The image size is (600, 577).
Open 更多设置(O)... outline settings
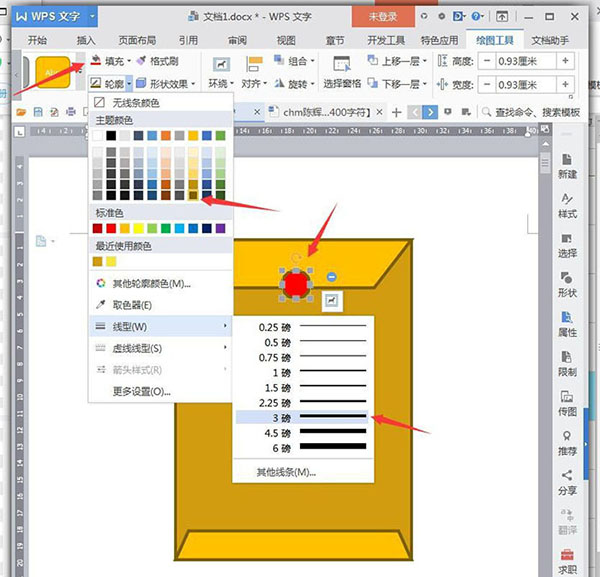[161, 391]
